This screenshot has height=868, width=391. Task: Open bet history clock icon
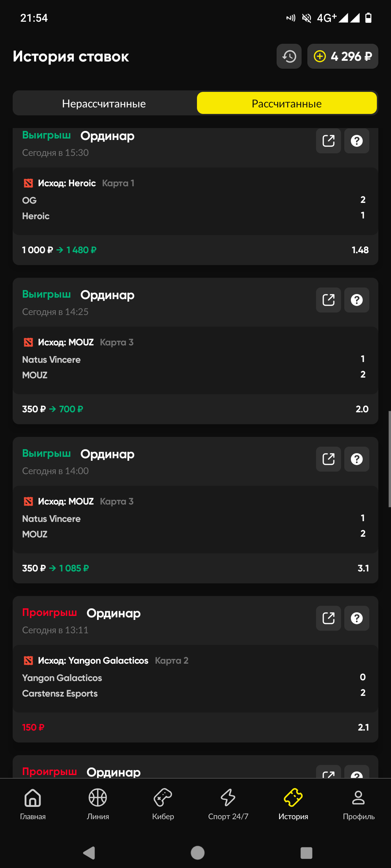coord(289,56)
